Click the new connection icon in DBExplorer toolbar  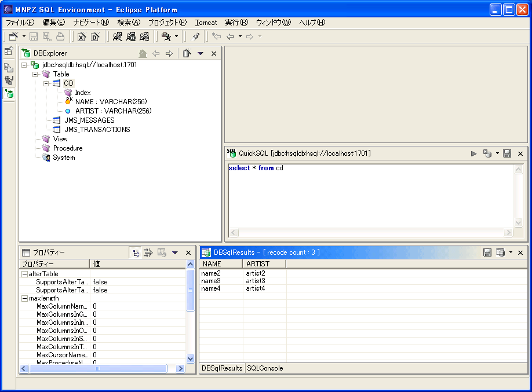pos(187,53)
